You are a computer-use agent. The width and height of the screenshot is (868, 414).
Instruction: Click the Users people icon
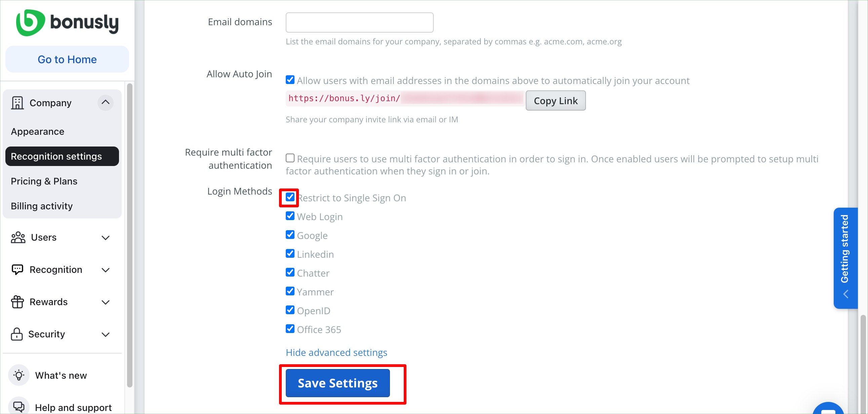[x=18, y=238]
